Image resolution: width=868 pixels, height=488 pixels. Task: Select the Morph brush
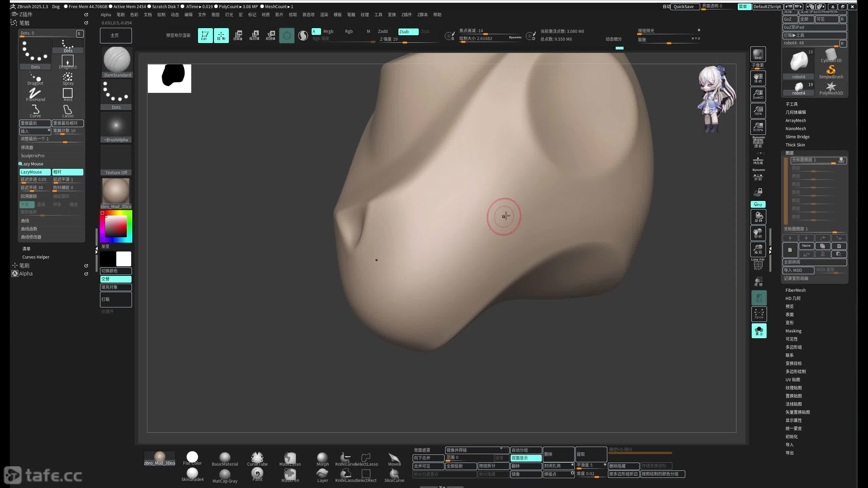(322, 459)
